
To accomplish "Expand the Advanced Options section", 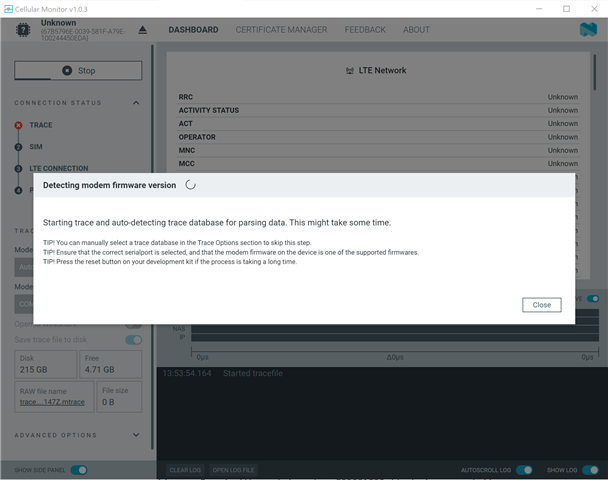I will tap(136, 435).
